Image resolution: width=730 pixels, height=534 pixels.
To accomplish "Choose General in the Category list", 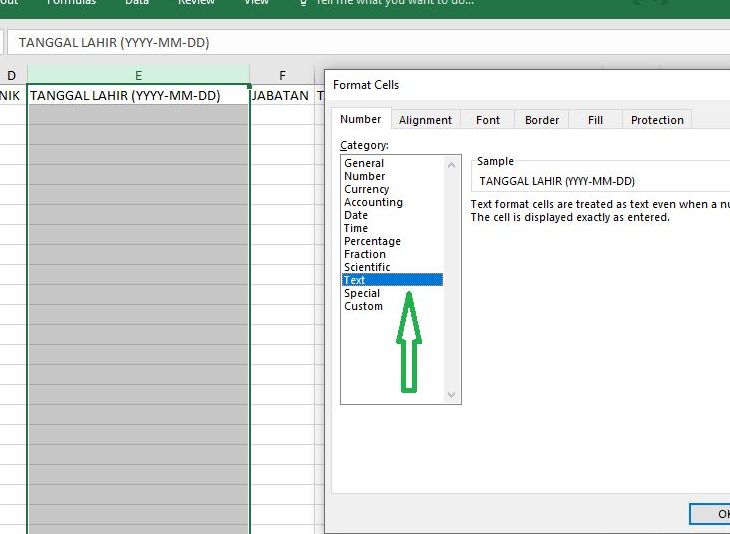I will [364, 163].
